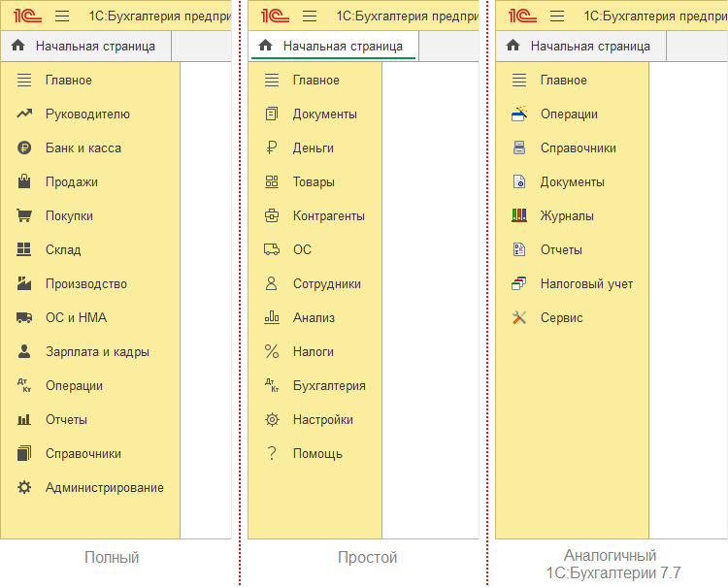Open Документы label in Простой panel
This screenshot has height=587, width=728.
click(x=324, y=114)
